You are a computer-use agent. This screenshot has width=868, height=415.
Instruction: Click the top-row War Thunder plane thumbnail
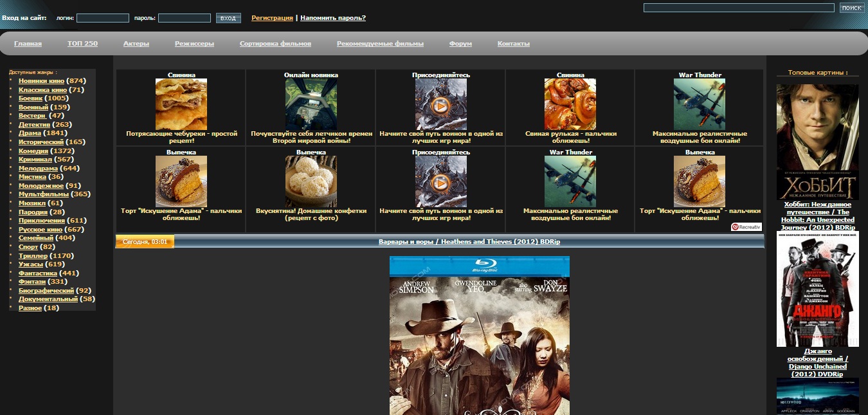700,104
